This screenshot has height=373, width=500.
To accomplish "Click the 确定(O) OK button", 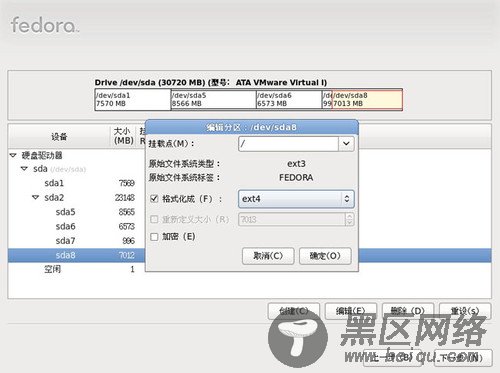I will [325, 256].
